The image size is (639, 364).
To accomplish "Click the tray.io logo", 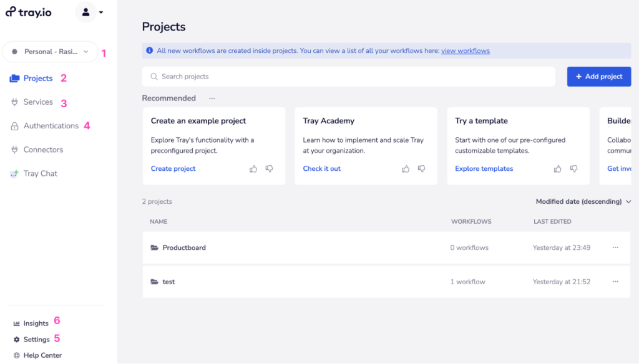I will [x=29, y=12].
